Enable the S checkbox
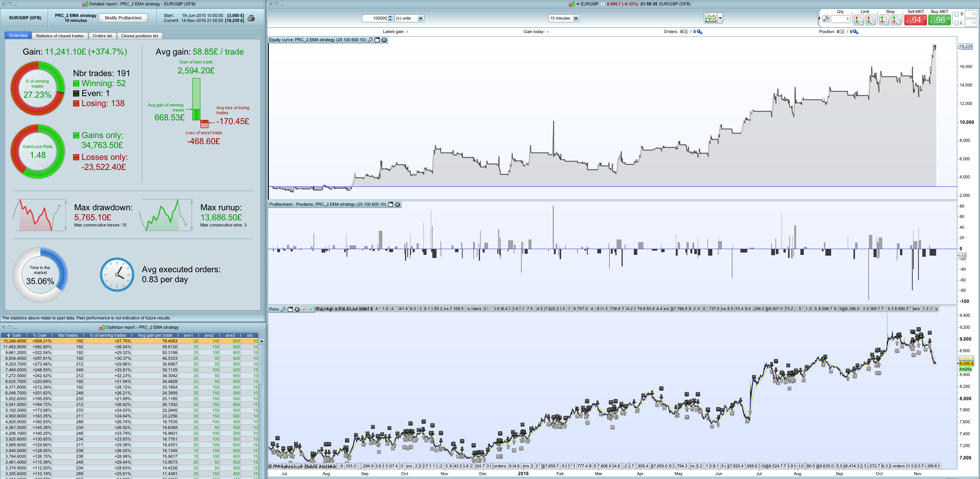Screen dimensions: 980x479 point(957,14)
